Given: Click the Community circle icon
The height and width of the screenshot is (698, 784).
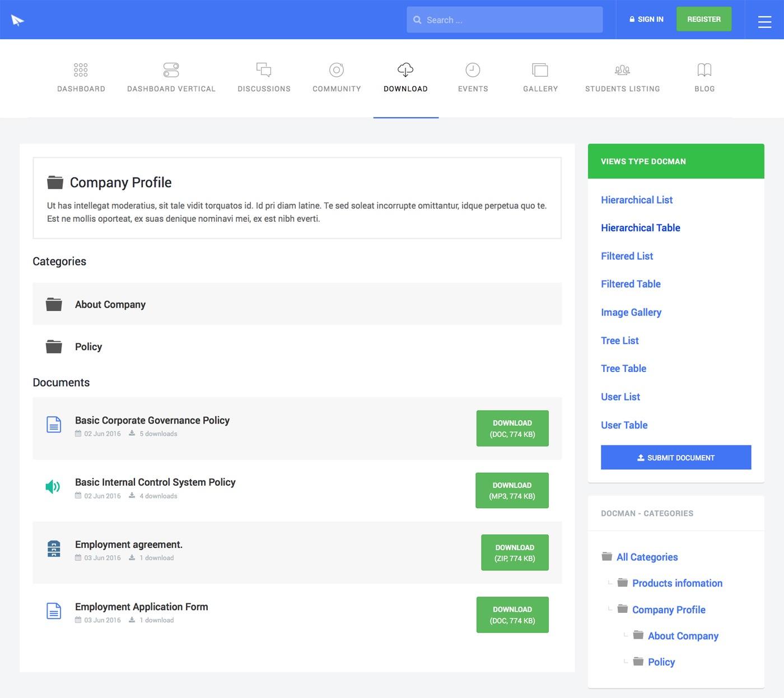Looking at the screenshot, I should pyautogui.click(x=337, y=70).
